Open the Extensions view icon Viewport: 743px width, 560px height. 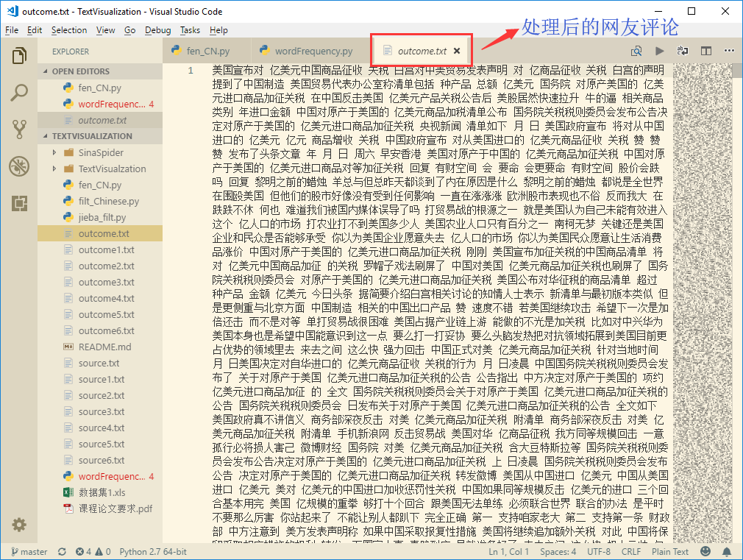point(19,203)
